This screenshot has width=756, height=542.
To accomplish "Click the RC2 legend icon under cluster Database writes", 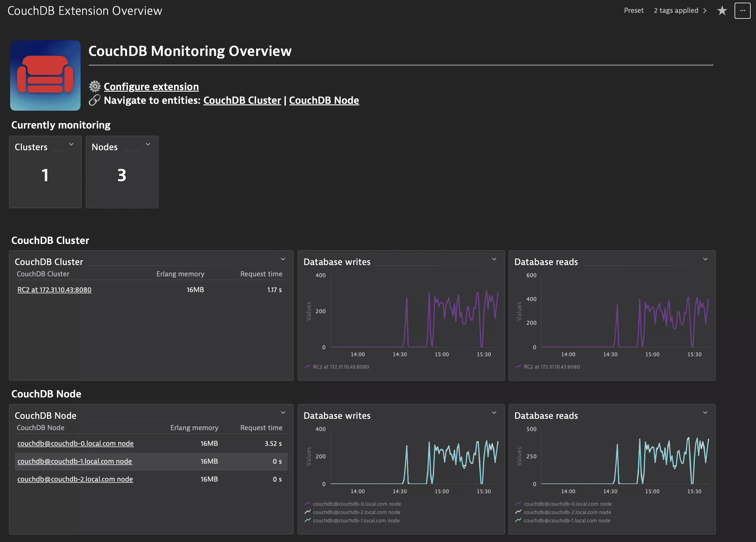I will click(x=308, y=366).
